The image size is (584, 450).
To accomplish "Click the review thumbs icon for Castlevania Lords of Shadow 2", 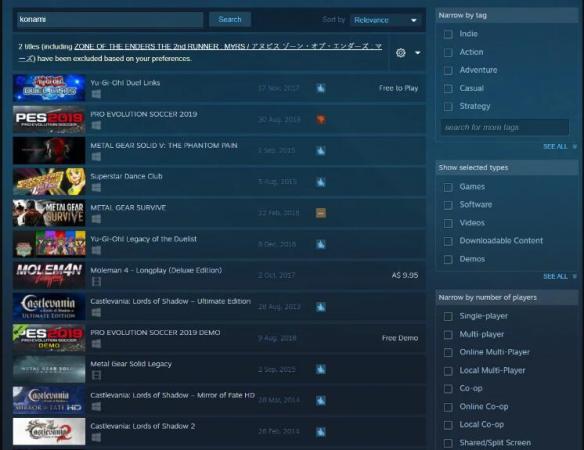I will (321, 432).
